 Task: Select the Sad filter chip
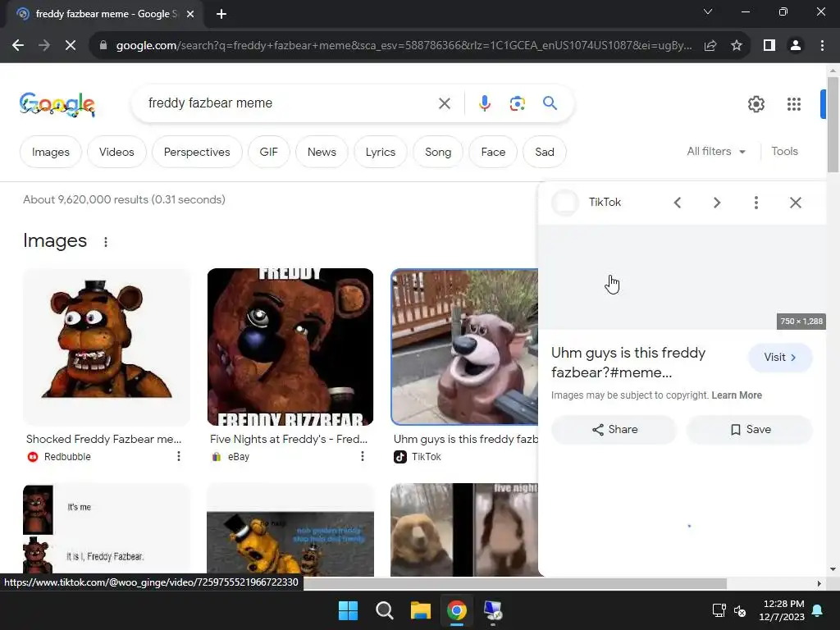[545, 152]
